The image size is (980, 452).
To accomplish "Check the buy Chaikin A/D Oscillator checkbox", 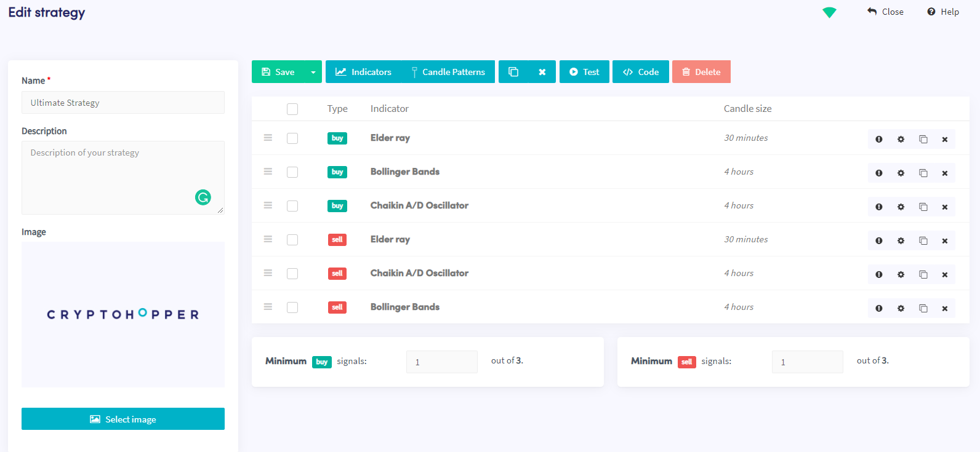I will (292, 206).
